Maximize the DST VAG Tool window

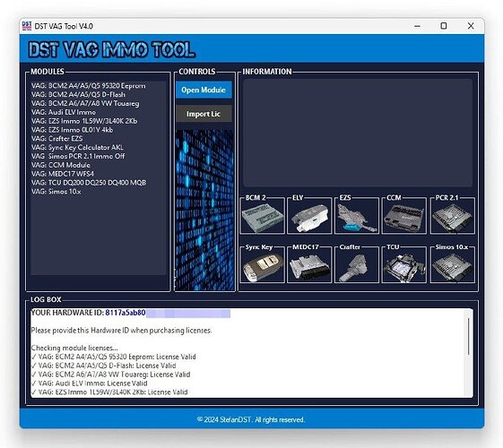(x=444, y=26)
